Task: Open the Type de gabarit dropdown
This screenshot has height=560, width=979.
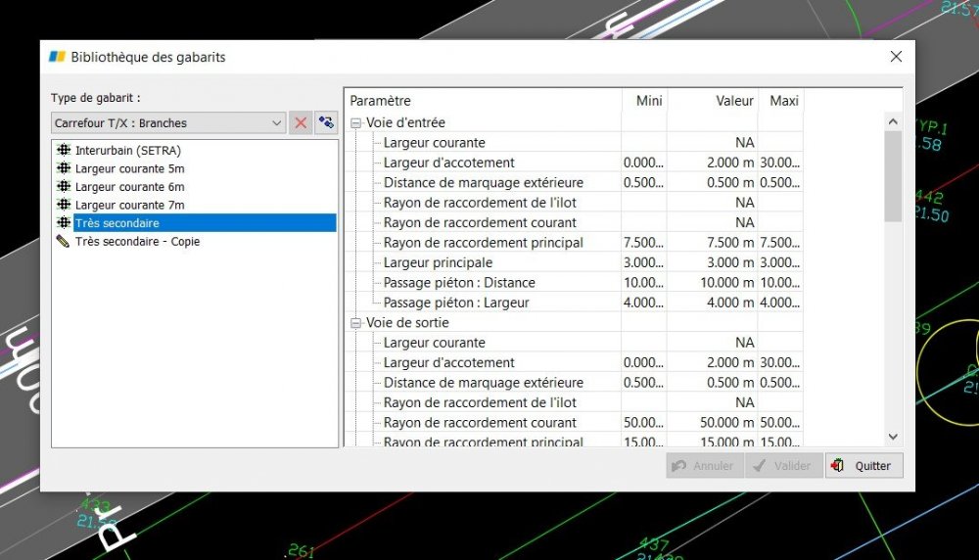Action: 168,123
